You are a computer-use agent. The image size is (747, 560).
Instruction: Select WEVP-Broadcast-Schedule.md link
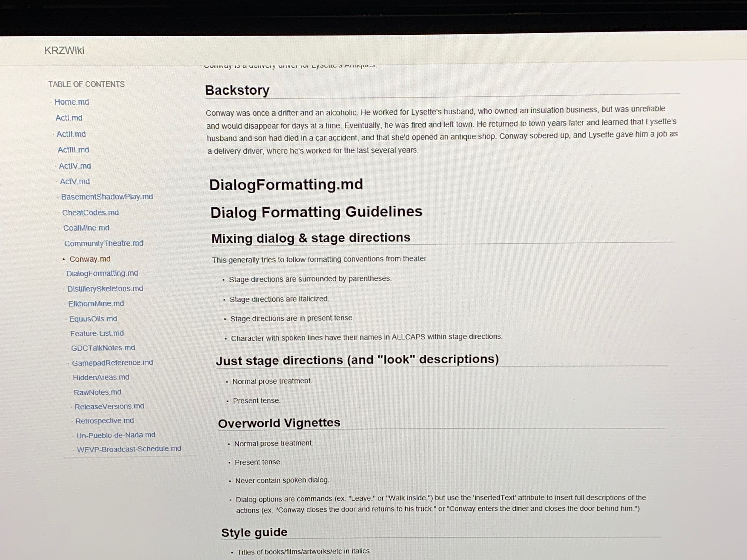tap(129, 449)
